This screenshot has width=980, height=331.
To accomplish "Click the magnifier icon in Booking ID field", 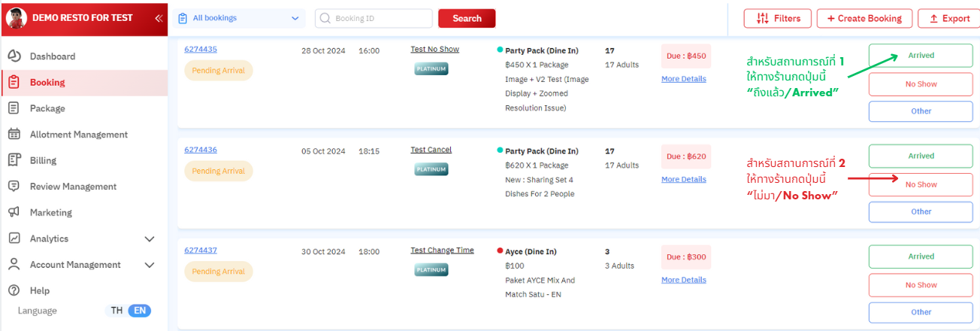I will [325, 18].
